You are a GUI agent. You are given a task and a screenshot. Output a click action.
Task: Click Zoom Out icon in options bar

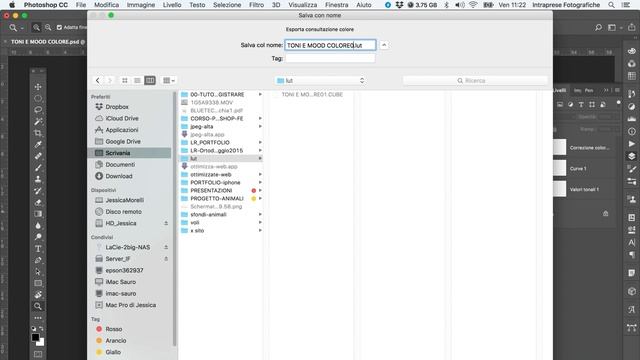pos(48,27)
